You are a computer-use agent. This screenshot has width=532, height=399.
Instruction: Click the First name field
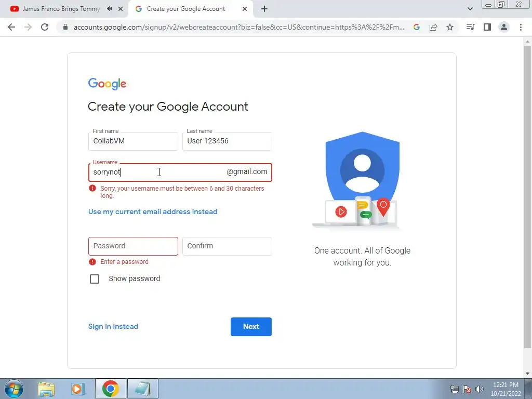pyautogui.click(x=133, y=141)
